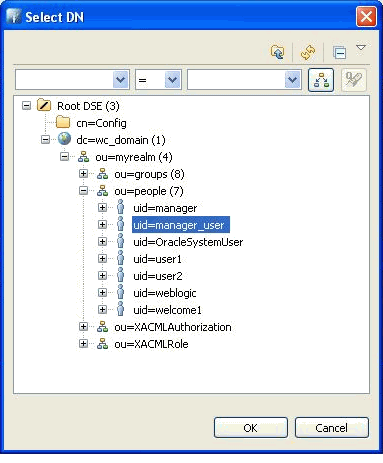Click the dc=wc_domain globe icon
383x463 pixels.
tap(64, 139)
